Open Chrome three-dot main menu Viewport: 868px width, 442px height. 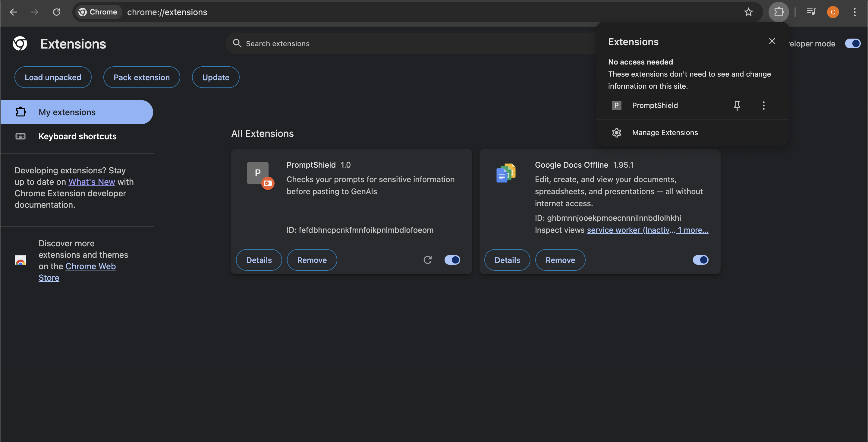[854, 12]
